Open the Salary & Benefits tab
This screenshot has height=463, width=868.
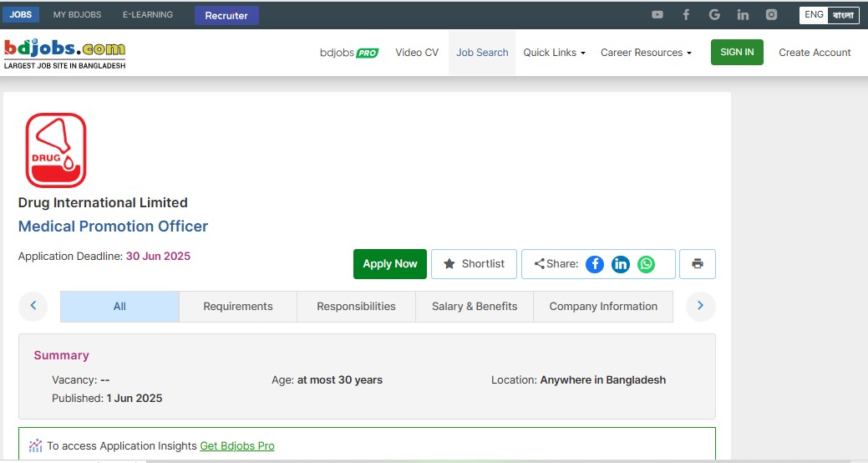point(475,306)
